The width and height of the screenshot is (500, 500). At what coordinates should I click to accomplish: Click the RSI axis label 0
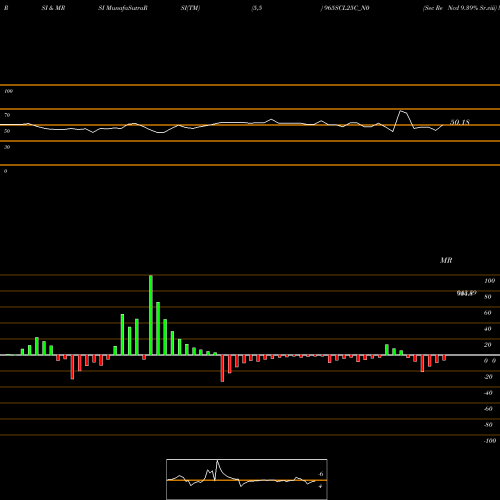point(5,171)
